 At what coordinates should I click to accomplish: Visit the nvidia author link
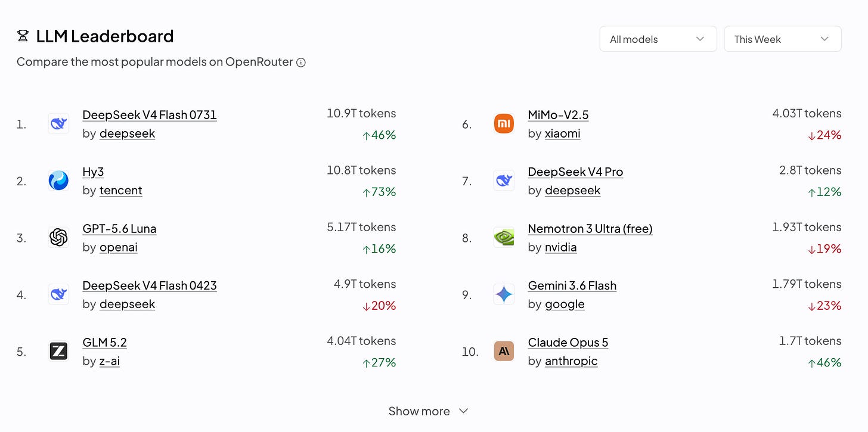560,247
